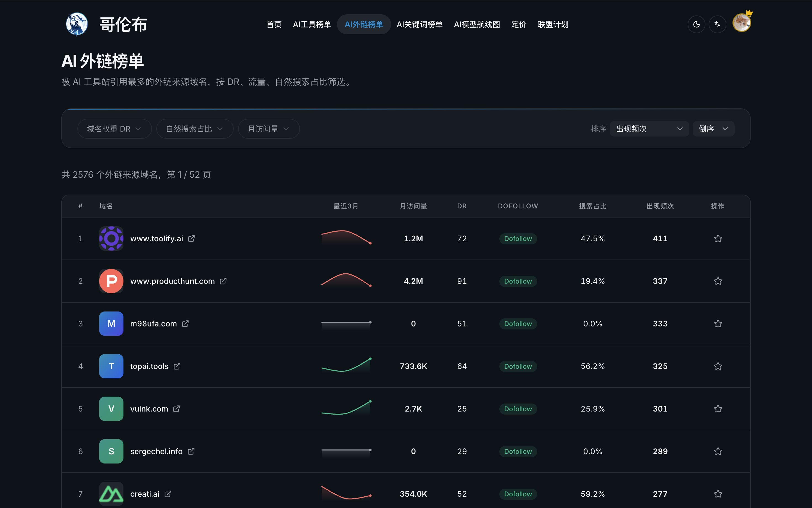Screen dimensions: 812x508
Task: Open the www.toolify.ai domain link
Action: [x=156, y=239]
